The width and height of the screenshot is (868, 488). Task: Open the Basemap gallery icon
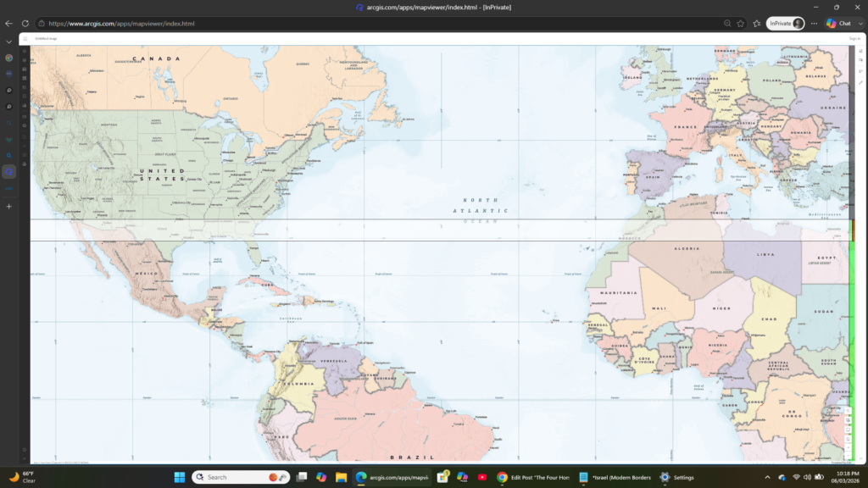pos(25,78)
